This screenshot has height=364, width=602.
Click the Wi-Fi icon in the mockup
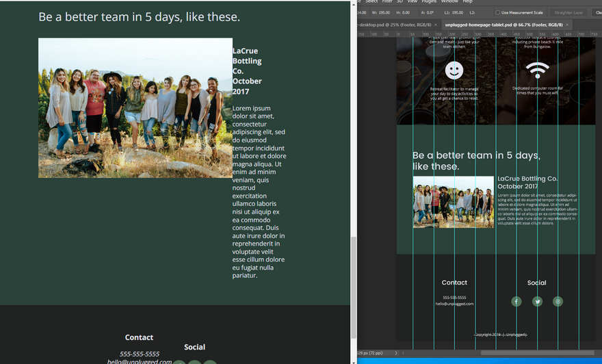tap(537, 70)
